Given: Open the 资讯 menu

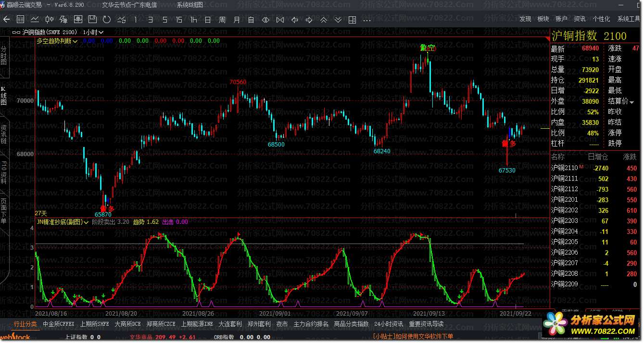Looking at the screenshot, I should click(x=580, y=19).
